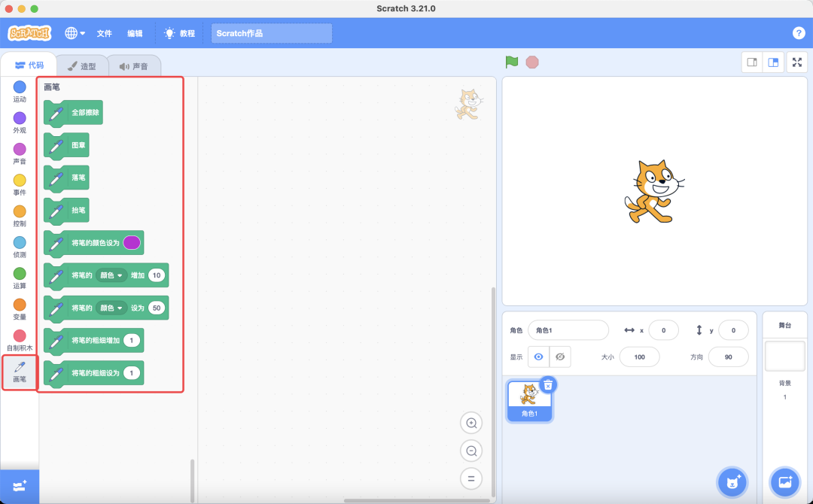Reset workspace zoom with equals icon

click(x=471, y=478)
